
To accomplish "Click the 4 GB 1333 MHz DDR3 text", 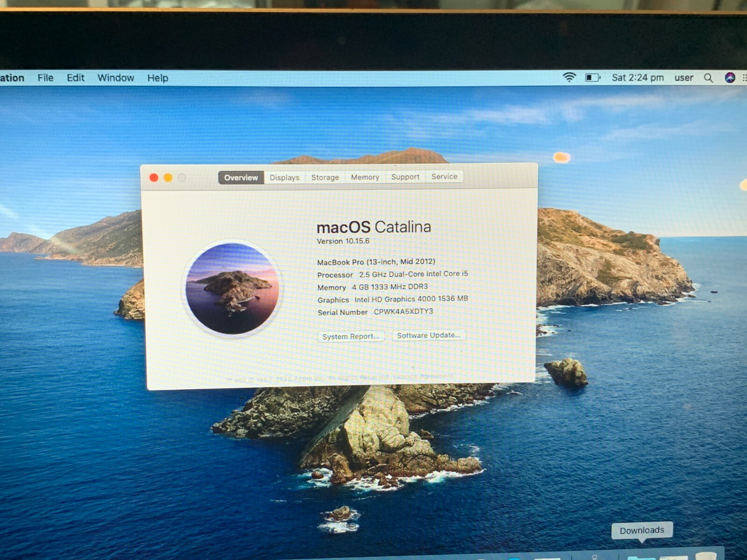I will (390, 287).
